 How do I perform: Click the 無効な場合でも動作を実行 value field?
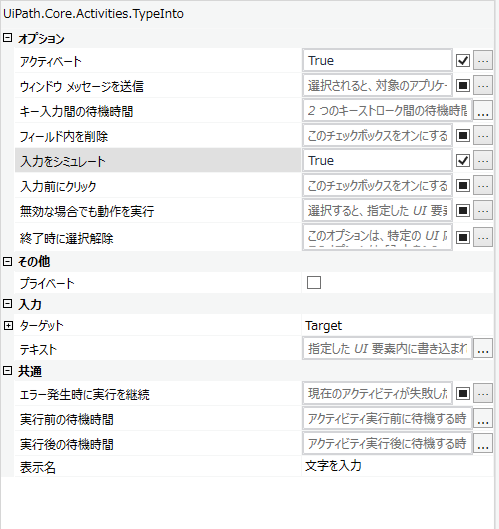coord(377,211)
